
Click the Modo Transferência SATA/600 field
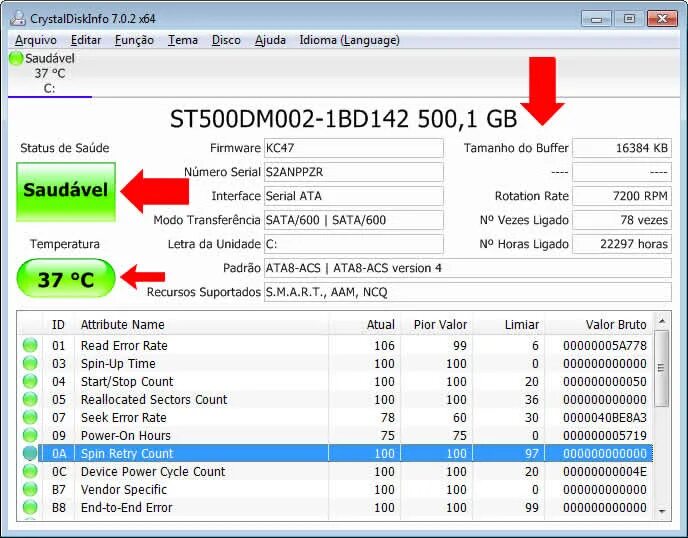pyautogui.click(x=354, y=220)
